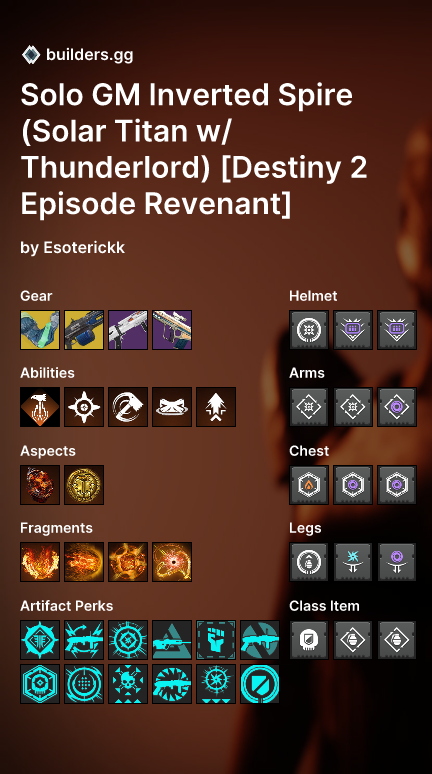Select the barricade class ability icon
The height and width of the screenshot is (774, 432).
coord(172,407)
